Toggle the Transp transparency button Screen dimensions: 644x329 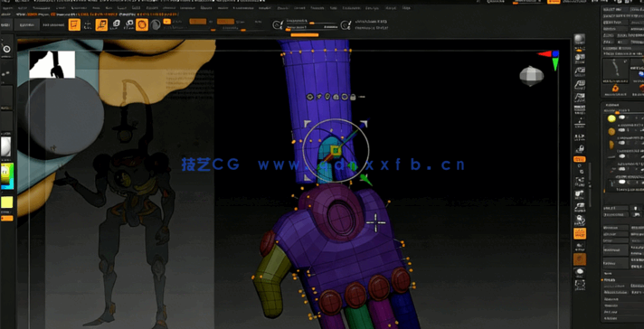tap(580, 247)
